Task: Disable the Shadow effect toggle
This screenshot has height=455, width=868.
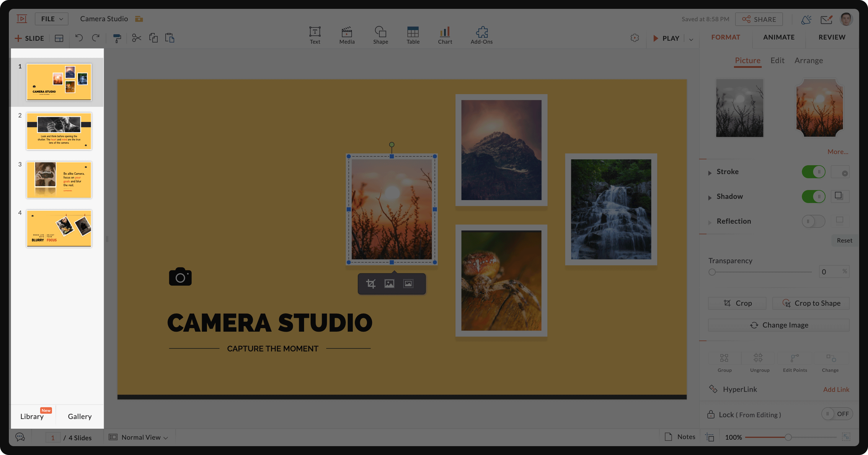Action: tap(814, 196)
